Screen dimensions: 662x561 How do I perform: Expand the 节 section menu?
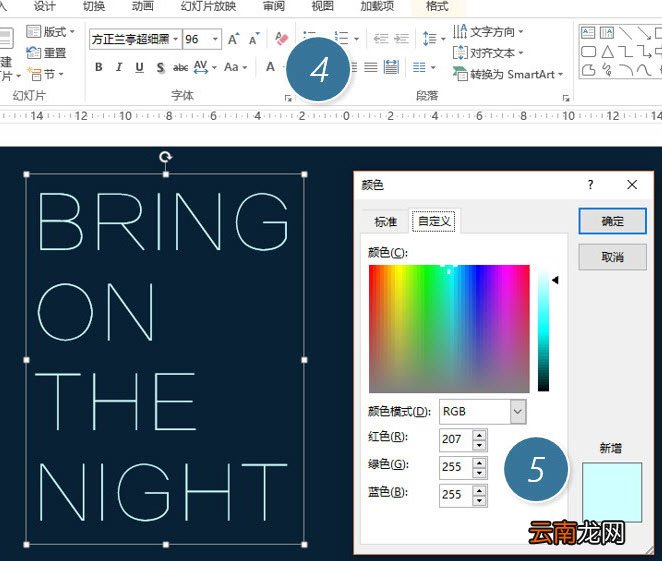[45, 74]
